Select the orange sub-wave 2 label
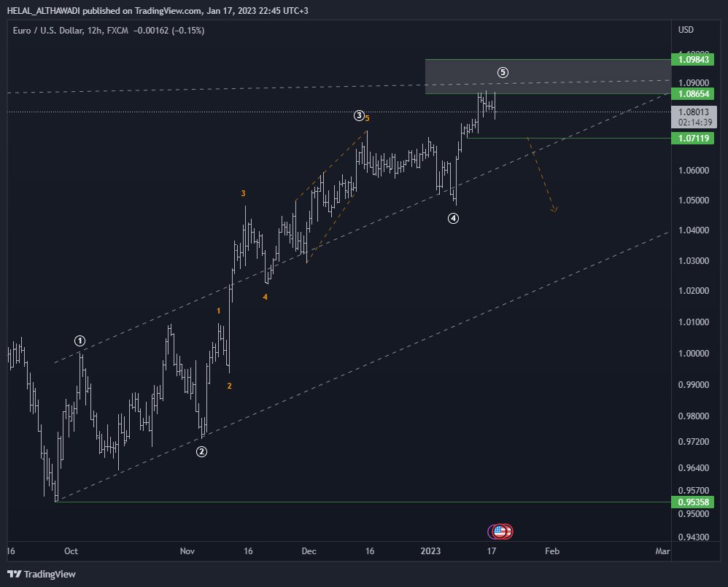 coord(229,386)
